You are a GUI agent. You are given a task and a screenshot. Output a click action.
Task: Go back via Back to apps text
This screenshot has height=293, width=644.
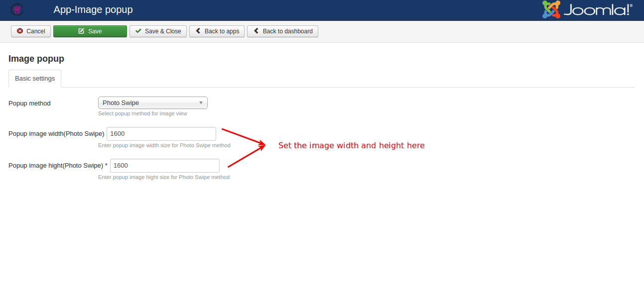click(x=222, y=31)
